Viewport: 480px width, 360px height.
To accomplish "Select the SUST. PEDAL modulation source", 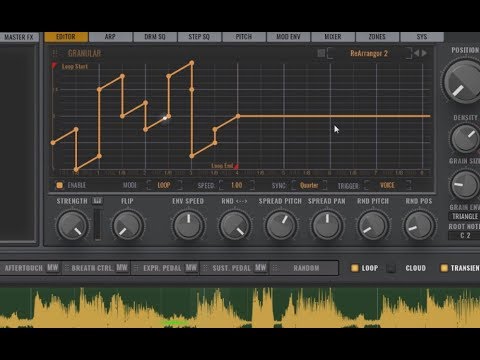I will (232, 268).
